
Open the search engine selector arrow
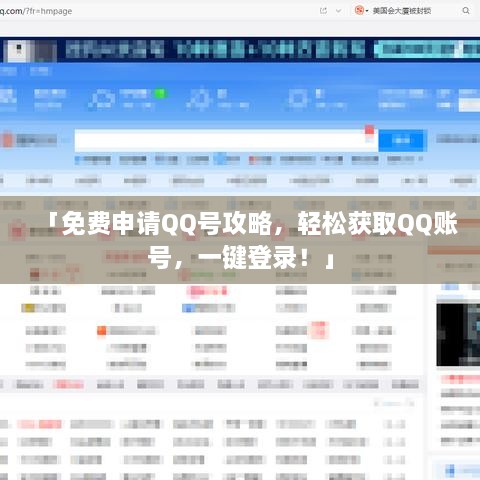367,11
